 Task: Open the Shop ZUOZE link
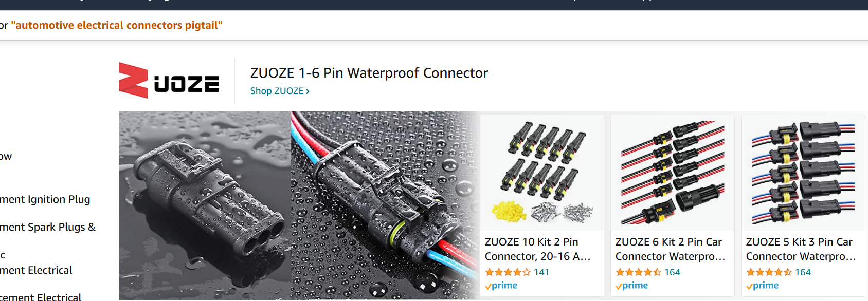click(280, 91)
